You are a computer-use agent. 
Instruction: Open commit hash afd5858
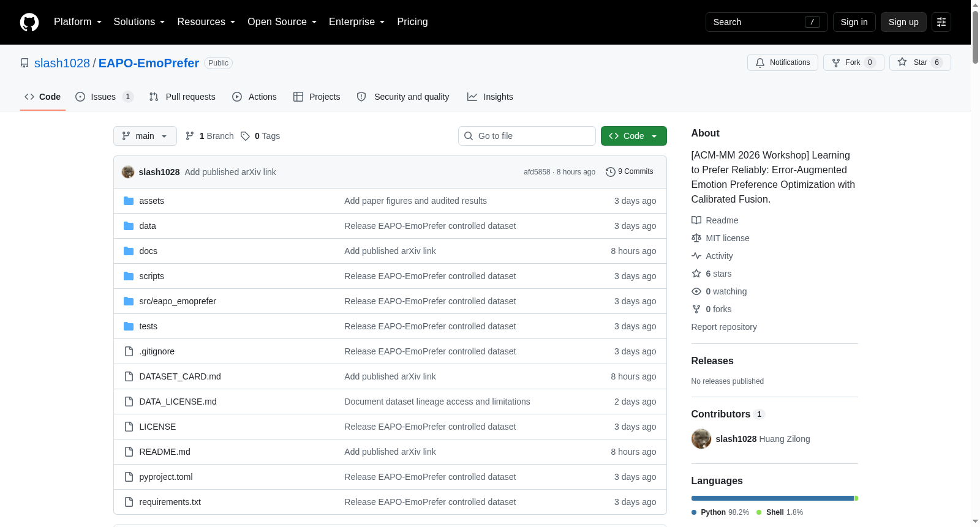pyautogui.click(x=537, y=172)
